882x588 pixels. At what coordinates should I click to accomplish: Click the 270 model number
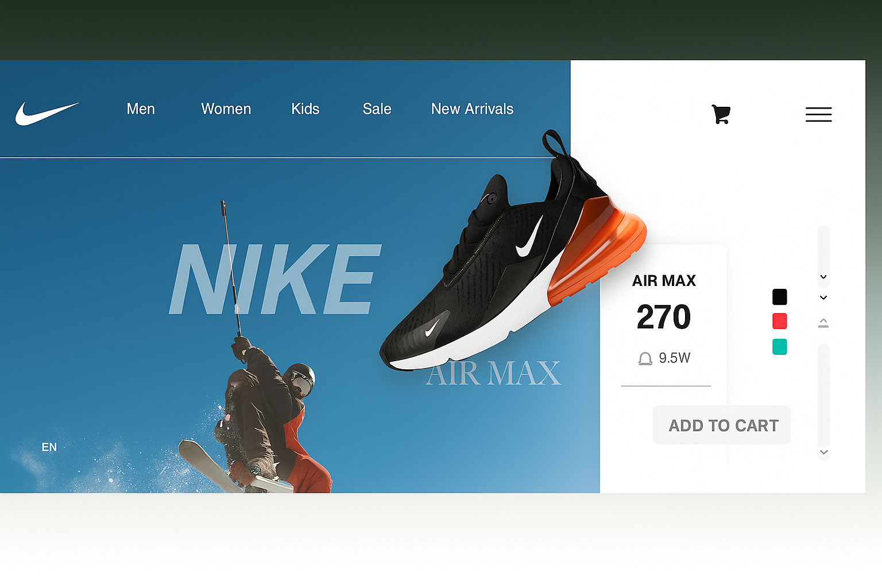[664, 317]
